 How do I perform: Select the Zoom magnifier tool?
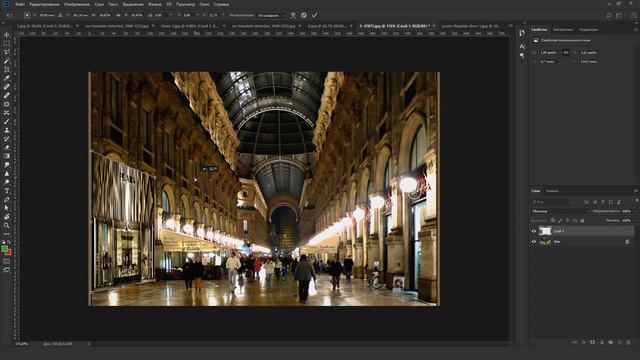7,225
